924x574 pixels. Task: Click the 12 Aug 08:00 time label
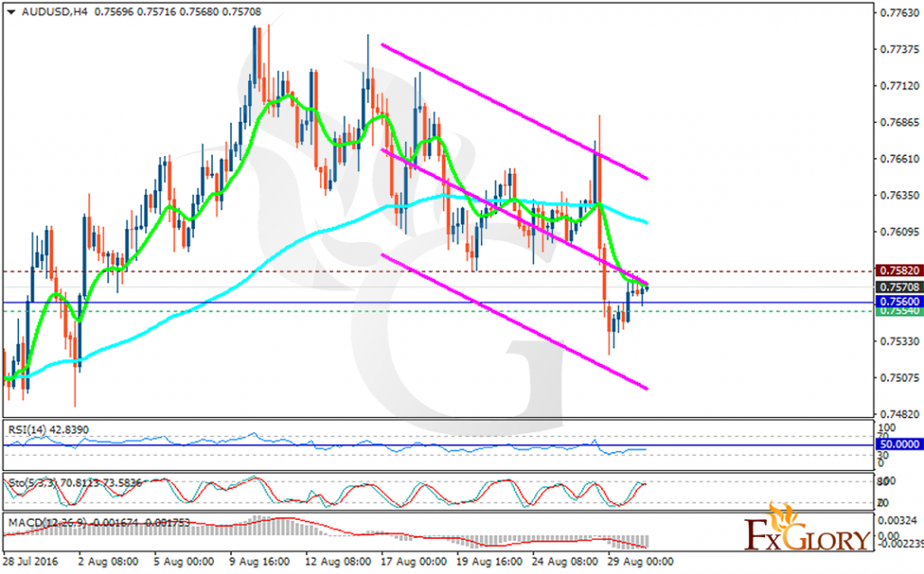pyautogui.click(x=338, y=561)
